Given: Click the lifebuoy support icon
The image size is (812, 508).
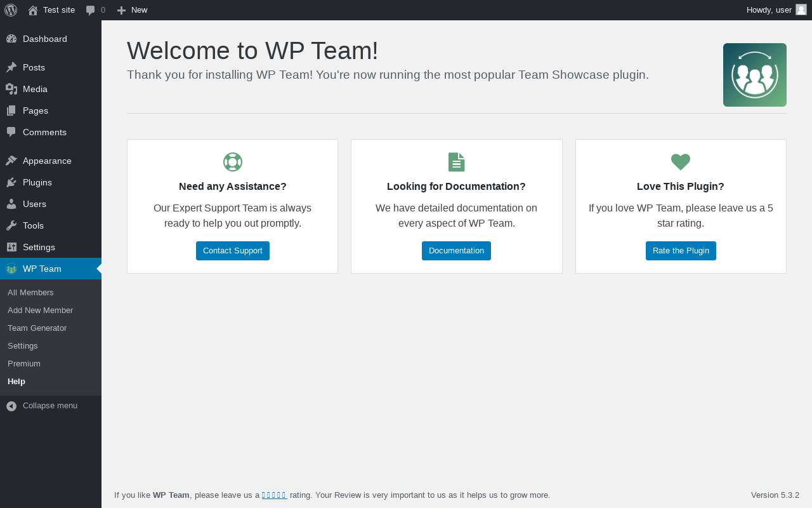Looking at the screenshot, I should coord(233,162).
